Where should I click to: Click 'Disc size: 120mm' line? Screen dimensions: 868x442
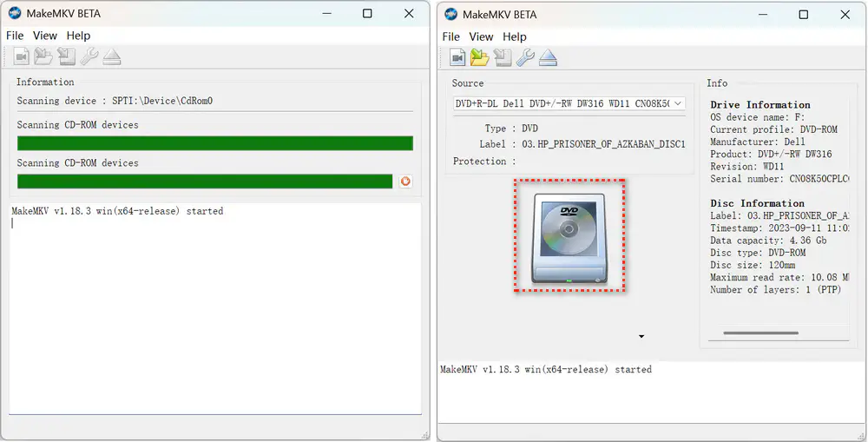pos(752,265)
